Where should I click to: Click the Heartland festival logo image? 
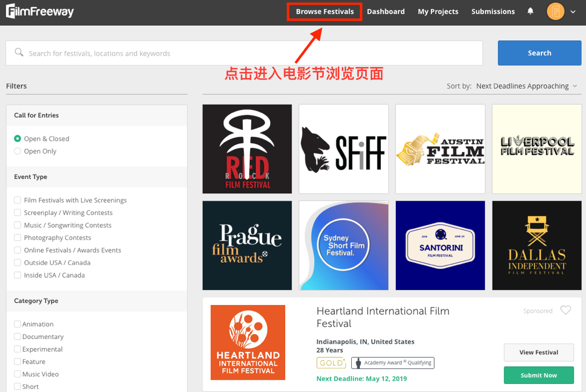coord(248,343)
